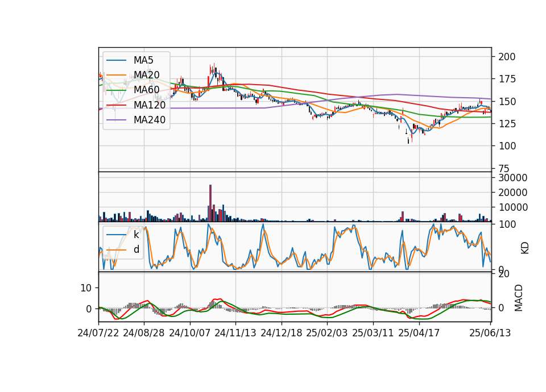Click the 200 price axis tick label

coord(507,57)
